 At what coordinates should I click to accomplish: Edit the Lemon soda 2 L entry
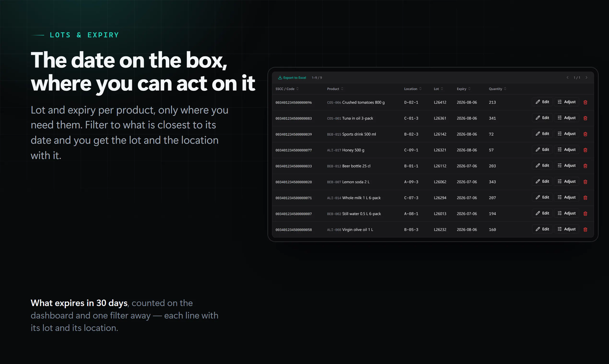click(542, 181)
